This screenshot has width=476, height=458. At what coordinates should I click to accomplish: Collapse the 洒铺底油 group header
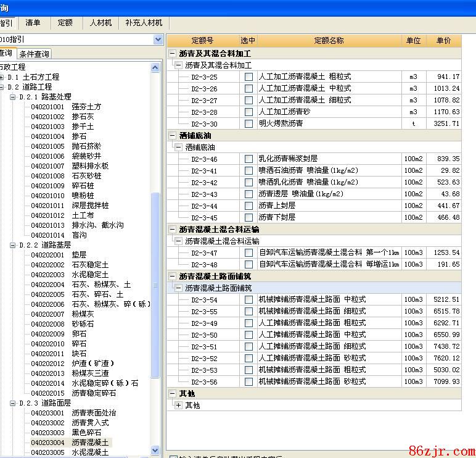click(x=173, y=135)
